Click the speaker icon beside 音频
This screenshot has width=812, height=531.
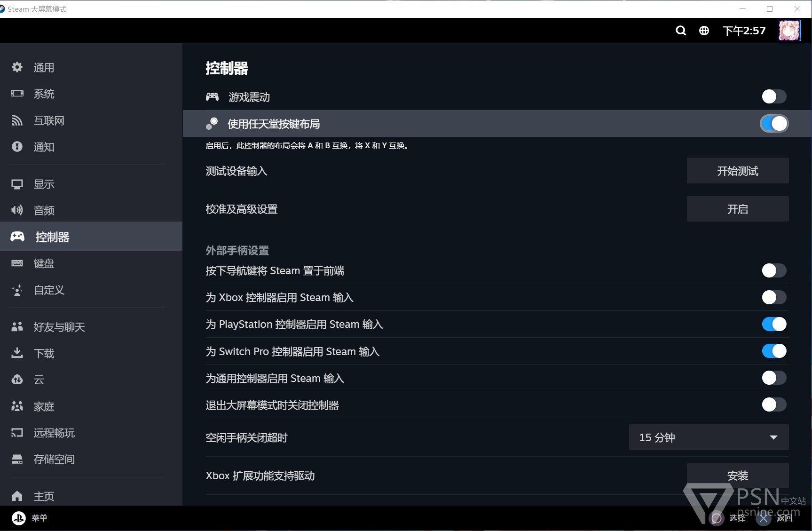(x=17, y=210)
